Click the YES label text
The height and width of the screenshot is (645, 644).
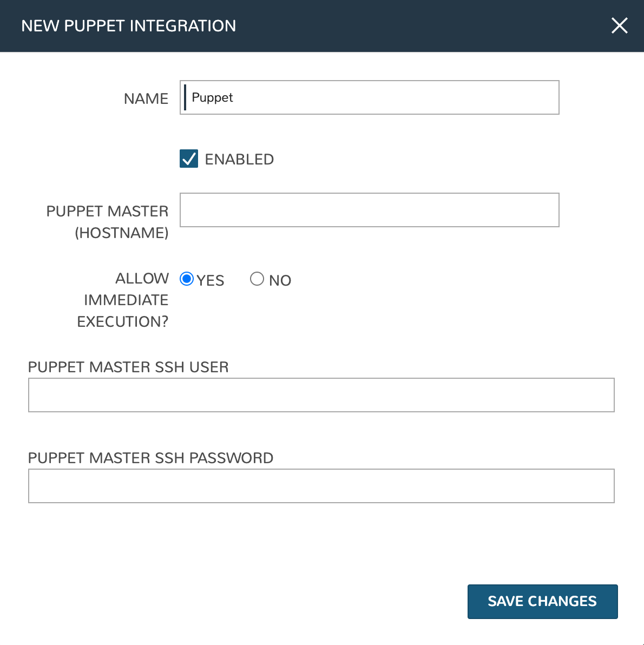coord(211,280)
